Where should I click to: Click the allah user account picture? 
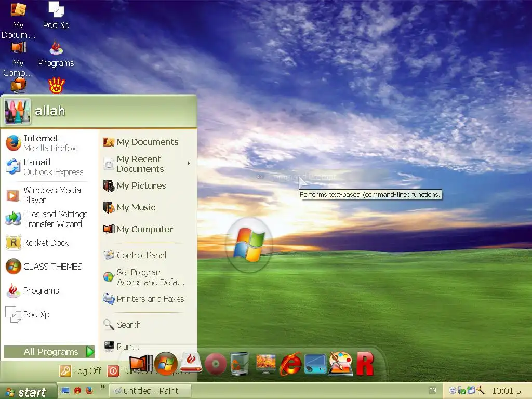point(17,111)
